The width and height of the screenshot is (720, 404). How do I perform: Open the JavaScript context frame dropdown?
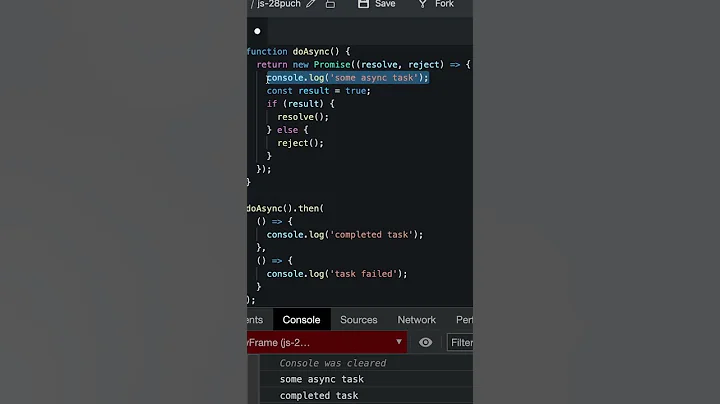click(327, 342)
